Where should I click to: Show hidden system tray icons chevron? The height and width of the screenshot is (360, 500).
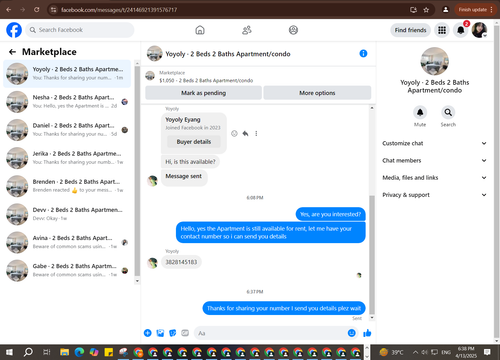(415, 352)
